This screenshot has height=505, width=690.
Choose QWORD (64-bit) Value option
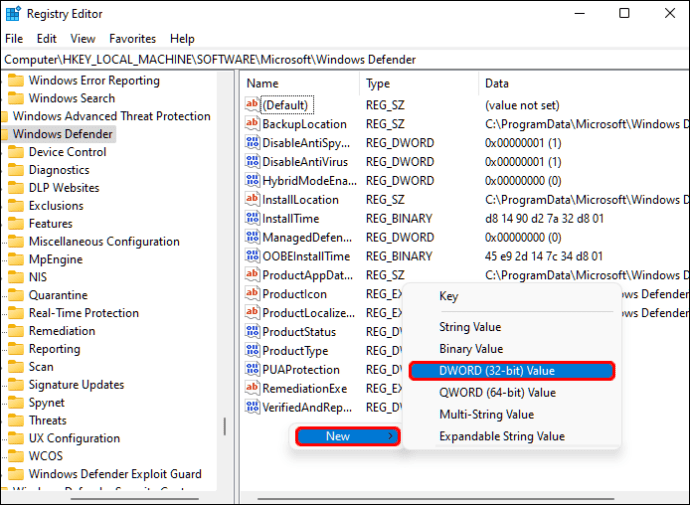pos(497,393)
